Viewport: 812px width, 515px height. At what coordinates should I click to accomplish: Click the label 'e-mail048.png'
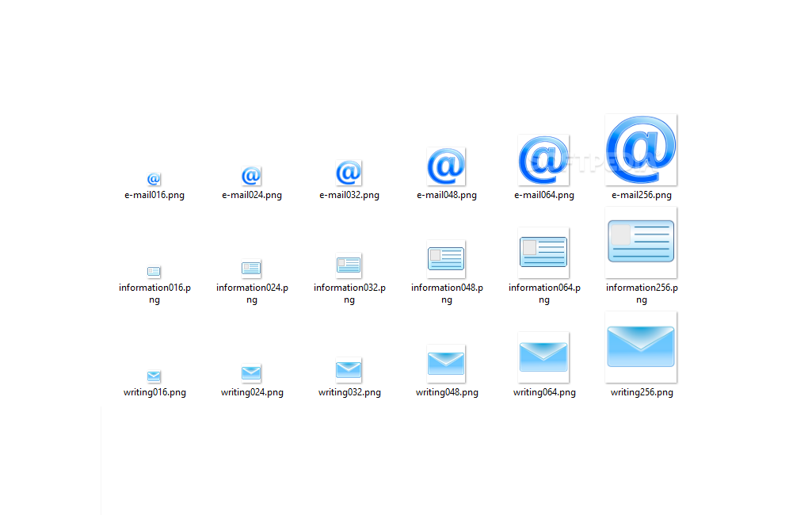pos(446,196)
